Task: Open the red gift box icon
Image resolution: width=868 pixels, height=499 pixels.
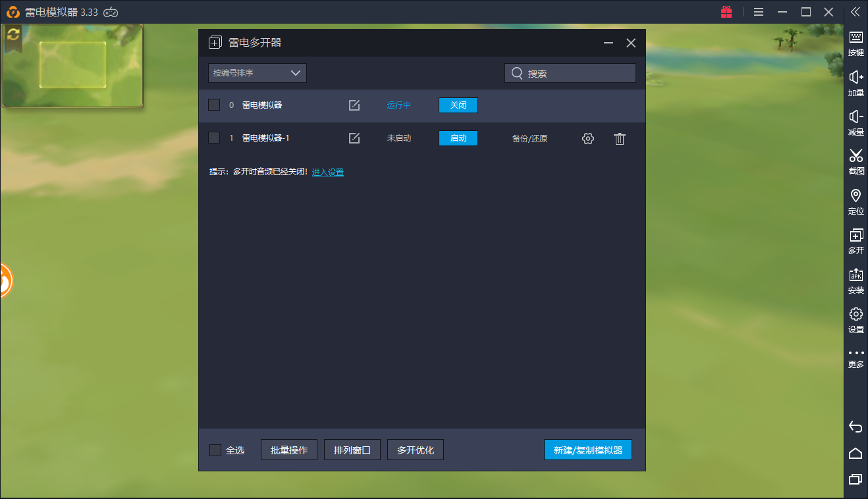Action: [x=726, y=12]
